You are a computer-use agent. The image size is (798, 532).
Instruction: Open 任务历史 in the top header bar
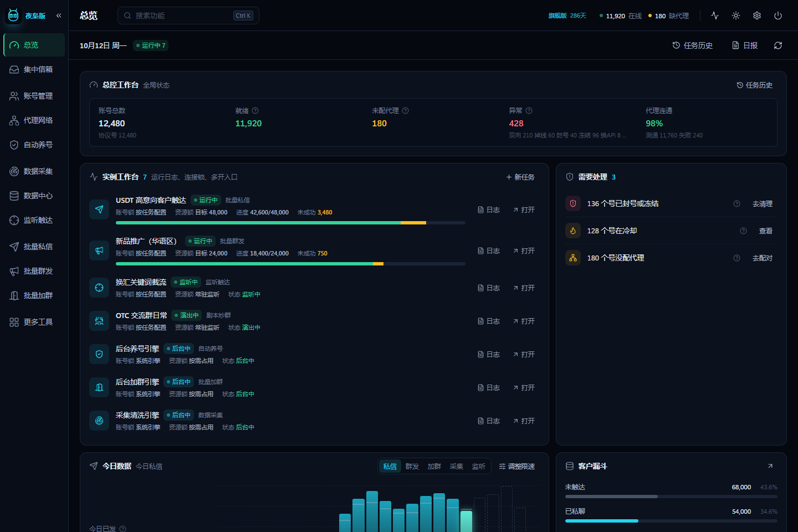coord(693,45)
